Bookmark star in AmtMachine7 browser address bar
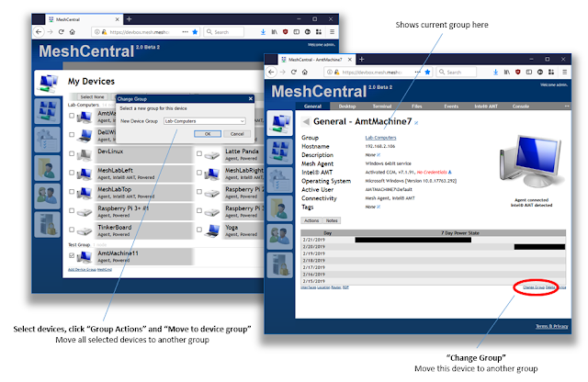The height and width of the screenshot is (382, 588). 427,72
